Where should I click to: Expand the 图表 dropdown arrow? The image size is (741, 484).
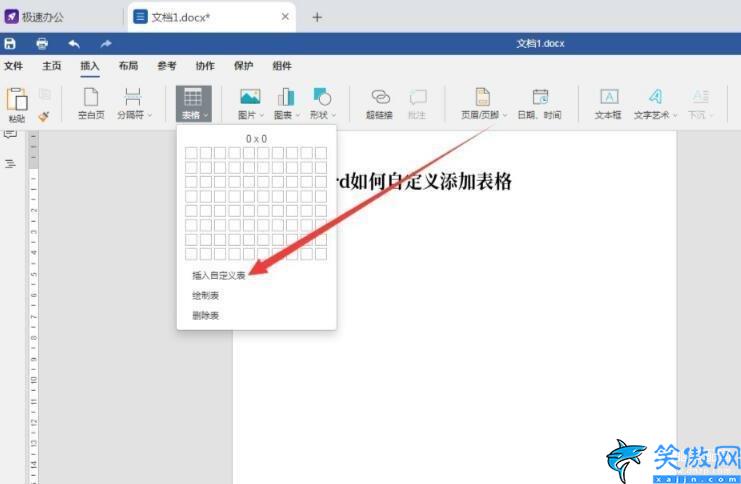point(298,115)
